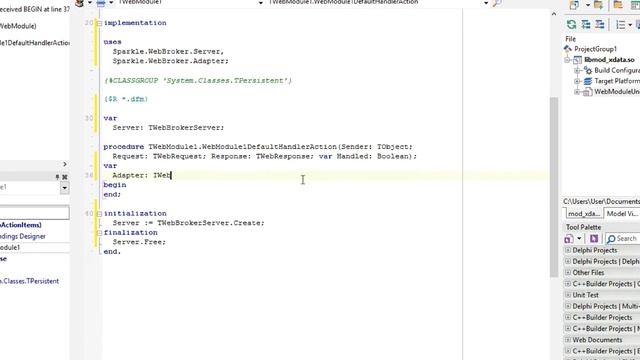The width and height of the screenshot is (640, 360).
Task: Collapse the implementation section fold marker
Action: [x=99, y=23]
